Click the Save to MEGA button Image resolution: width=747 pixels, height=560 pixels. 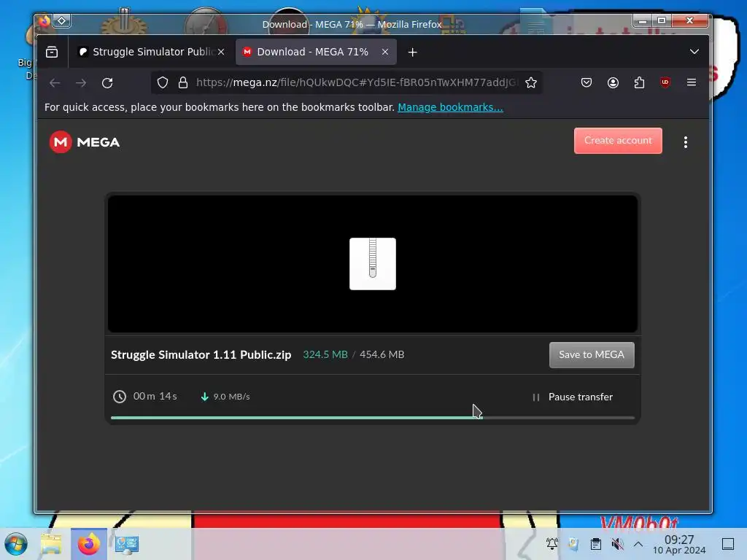592,355
